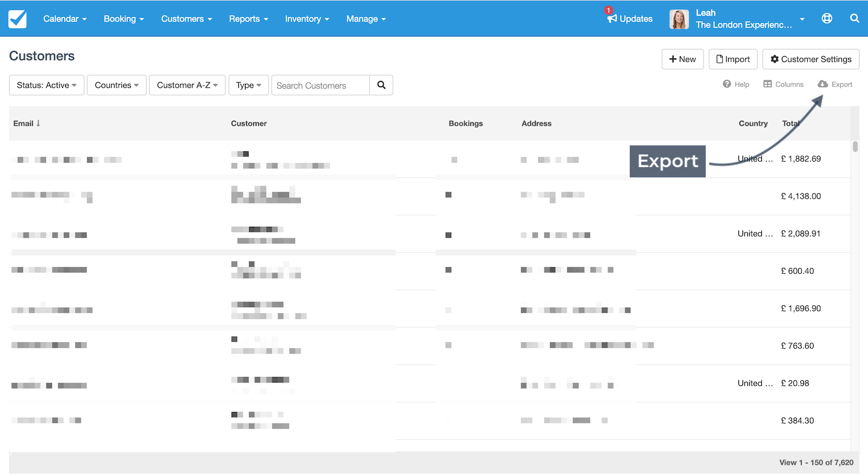Click the vertical scrollbar of the table

pyautogui.click(x=855, y=147)
